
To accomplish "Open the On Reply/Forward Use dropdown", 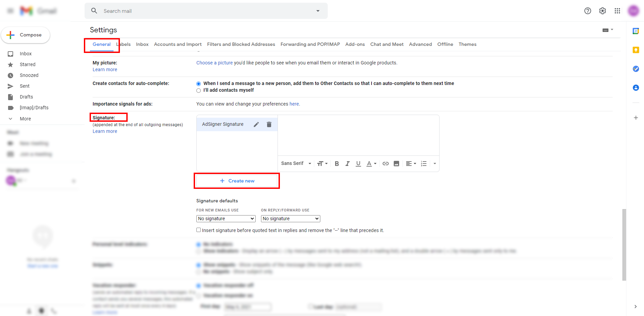I will pyautogui.click(x=290, y=219).
